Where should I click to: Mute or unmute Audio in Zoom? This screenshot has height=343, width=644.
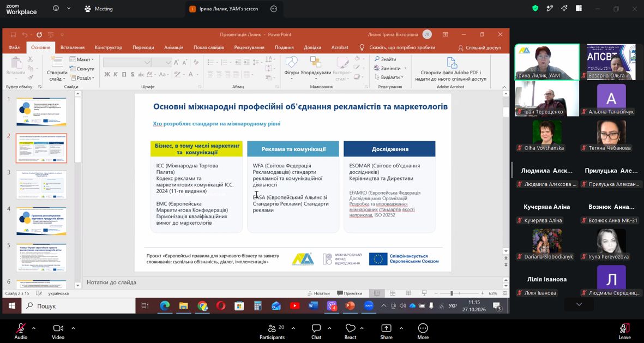pyautogui.click(x=21, y=331)
